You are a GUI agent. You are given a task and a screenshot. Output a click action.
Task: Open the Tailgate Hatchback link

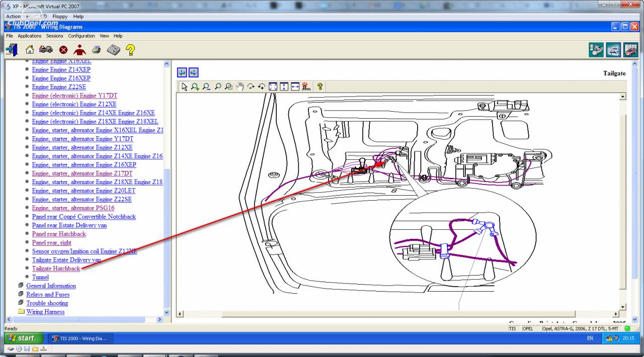point(56,269)
